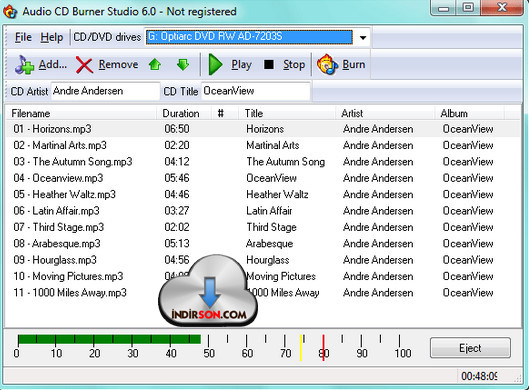Close the Audio CD Burner Studio window
Image resolution: width=529 pixels, height=390 pixels.
pyautogui.click(x=502, y=8)
